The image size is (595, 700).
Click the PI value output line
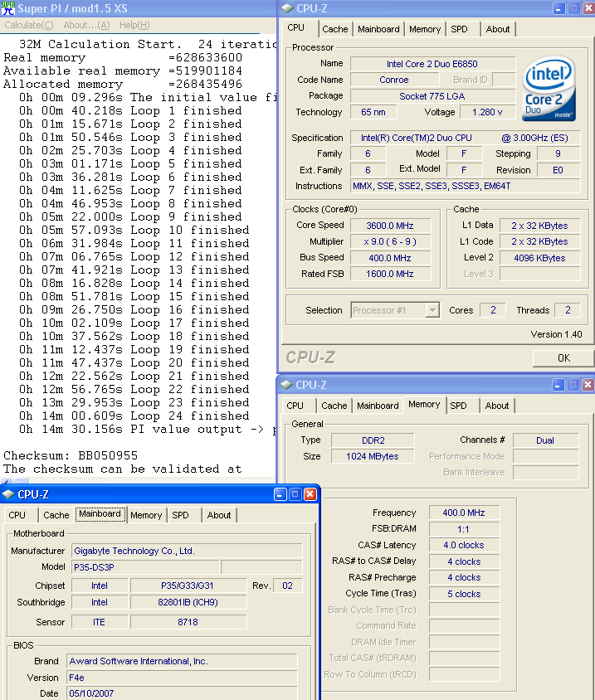148,429
